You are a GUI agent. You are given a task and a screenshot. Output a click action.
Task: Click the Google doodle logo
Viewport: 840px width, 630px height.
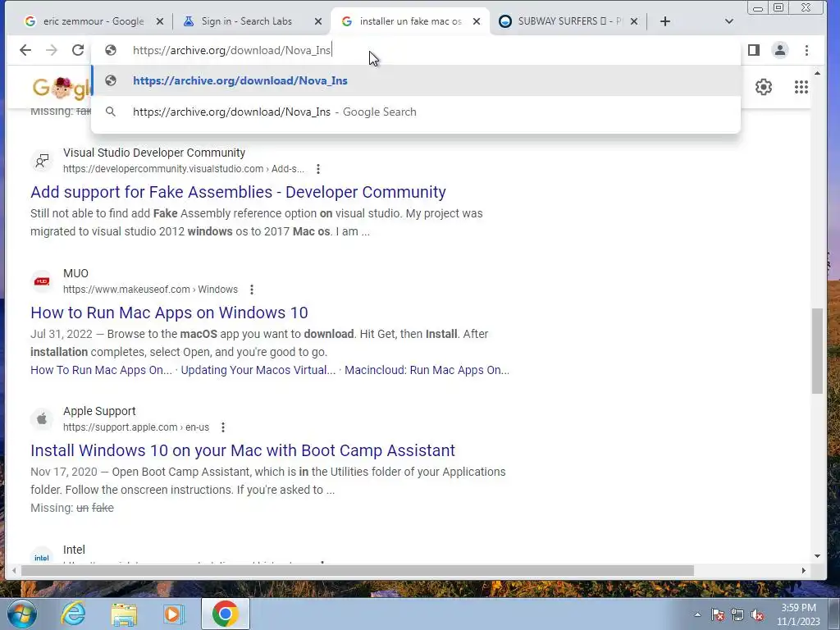click(x=61, y=87)
